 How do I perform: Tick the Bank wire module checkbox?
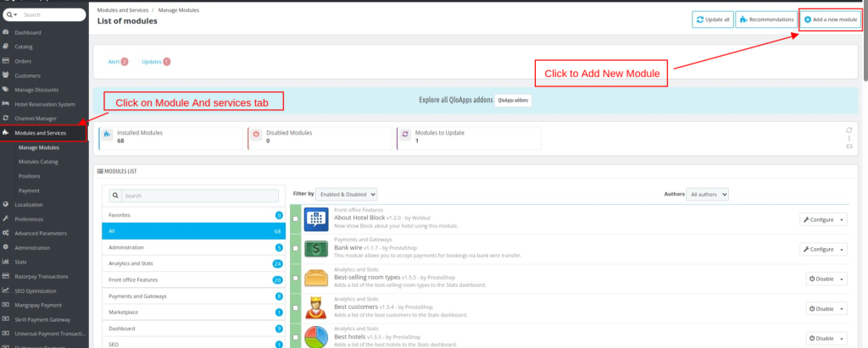(x=295, y=250)
